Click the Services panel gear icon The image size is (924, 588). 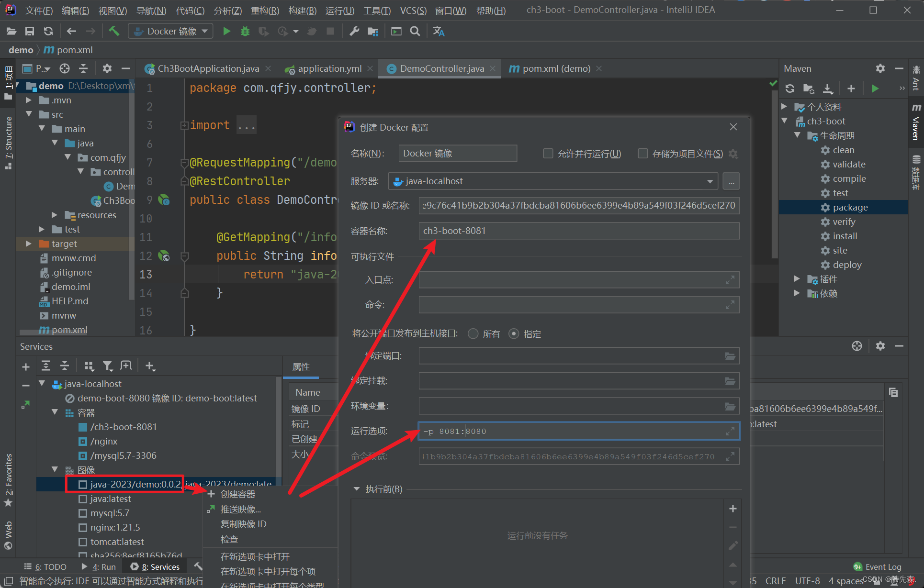(x=880, y=346)
